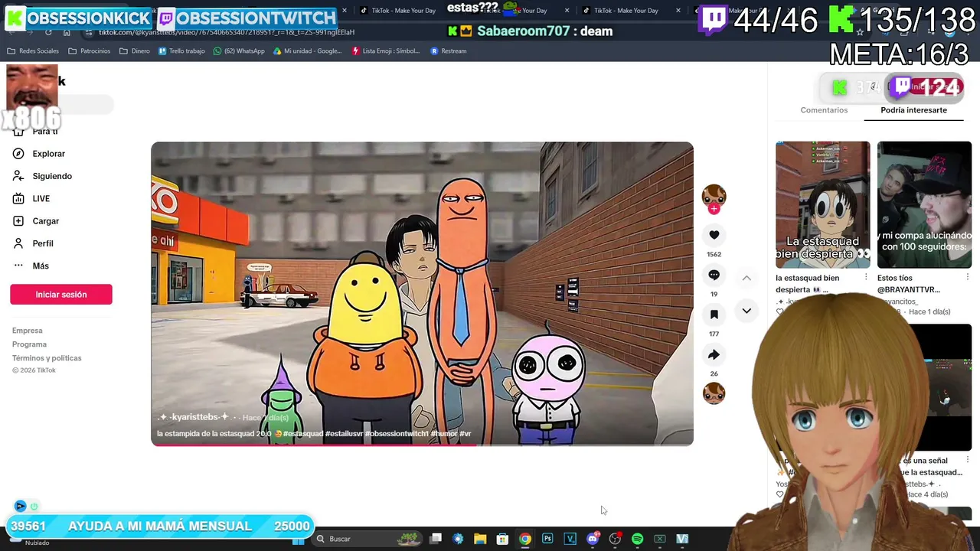Image resolution: width=980 pixels, height=551 pixels.
Task: Switch to the Comentarios tab
Action: click(x=824, y=110)
